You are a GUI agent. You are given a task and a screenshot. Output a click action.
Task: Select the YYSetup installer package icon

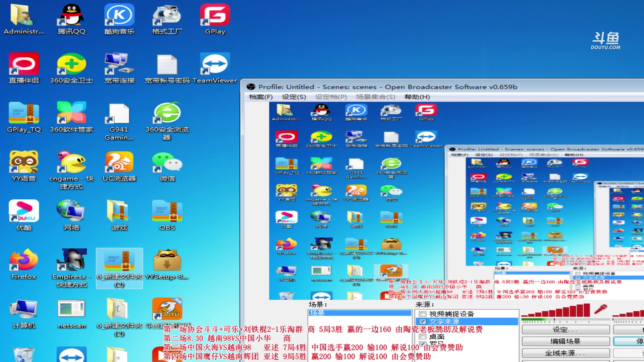(167, 264)
